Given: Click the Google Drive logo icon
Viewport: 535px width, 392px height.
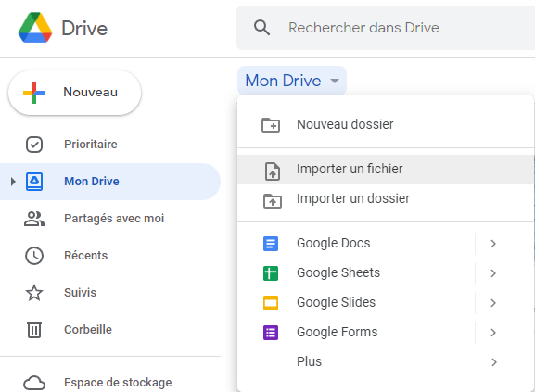Looking at the screenshot, I should pos(35,28).
